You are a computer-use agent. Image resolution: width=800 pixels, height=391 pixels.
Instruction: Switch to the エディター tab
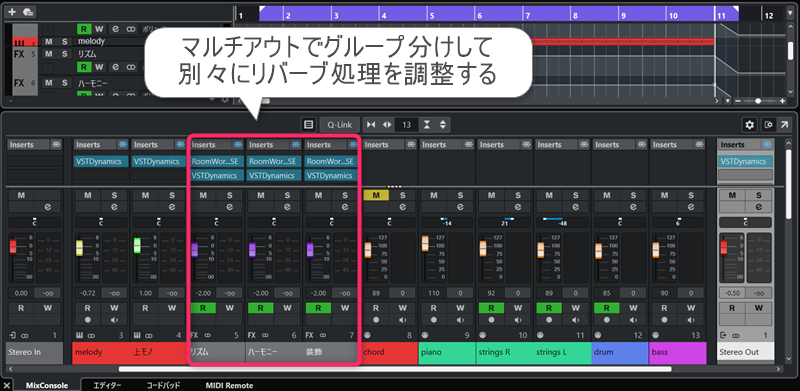coord(107,385)
